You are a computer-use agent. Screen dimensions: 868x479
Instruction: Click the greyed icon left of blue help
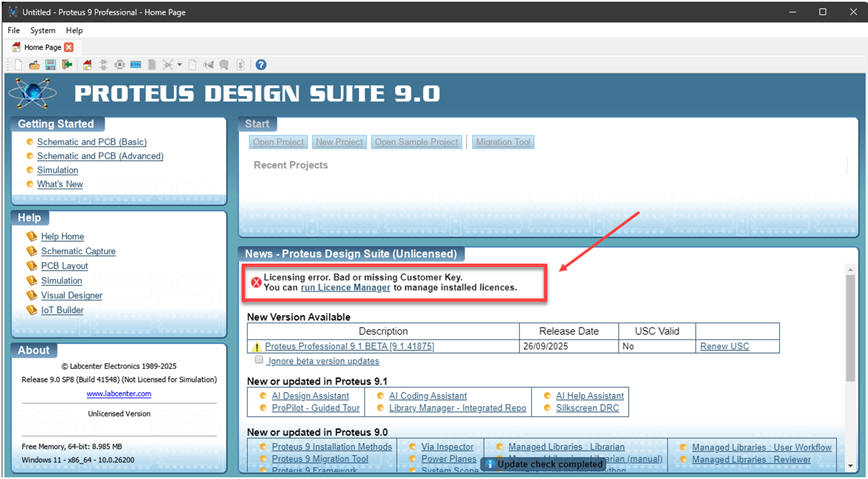tap(240, 65)
